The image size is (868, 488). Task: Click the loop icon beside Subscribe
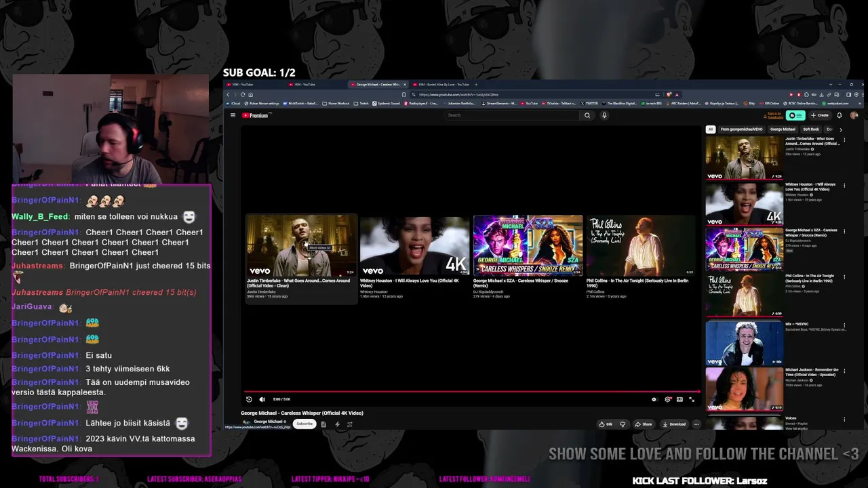pos(350,424)
